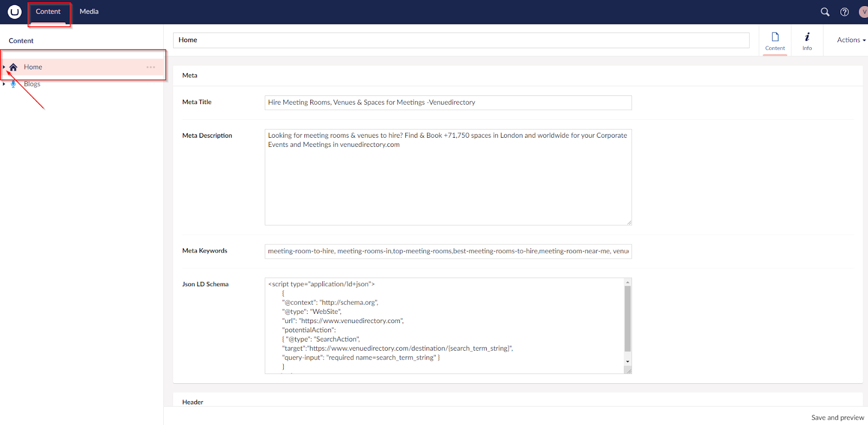868x425 pixels.
Task: Click the Meta Keywords label
Action: point(205,250)
